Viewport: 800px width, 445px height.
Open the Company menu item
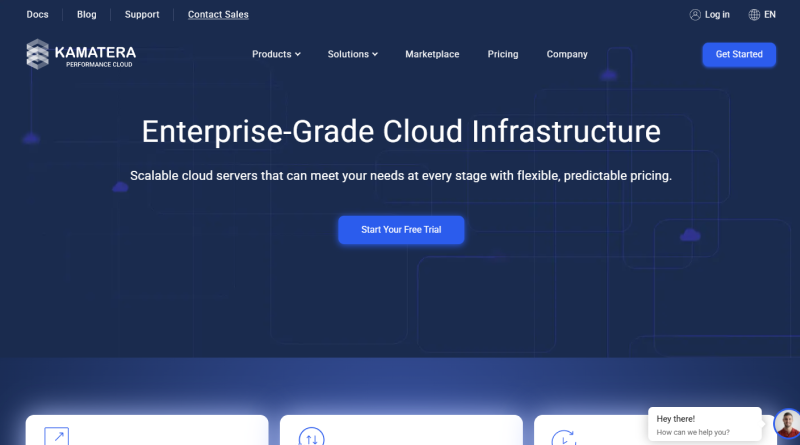[567, 54]
